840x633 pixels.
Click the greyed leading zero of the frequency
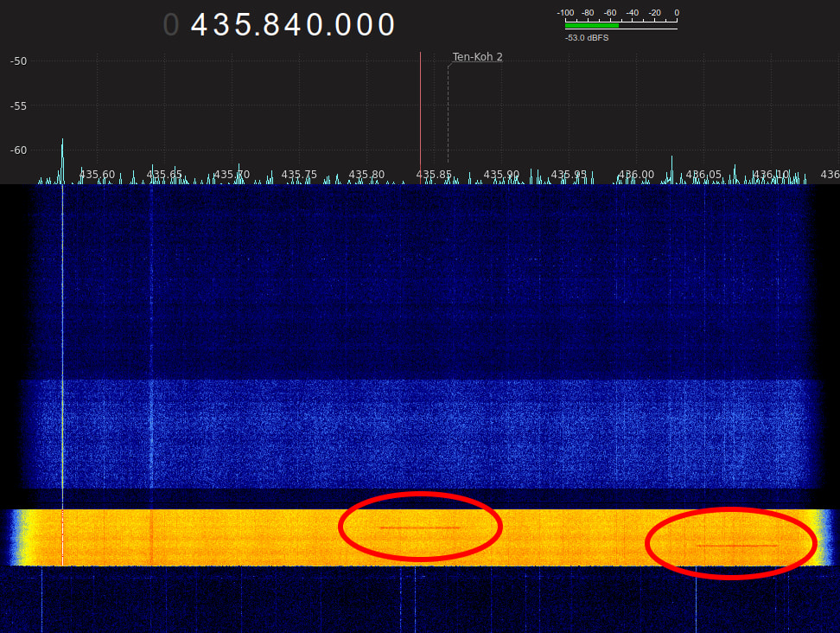pos(171,25)
